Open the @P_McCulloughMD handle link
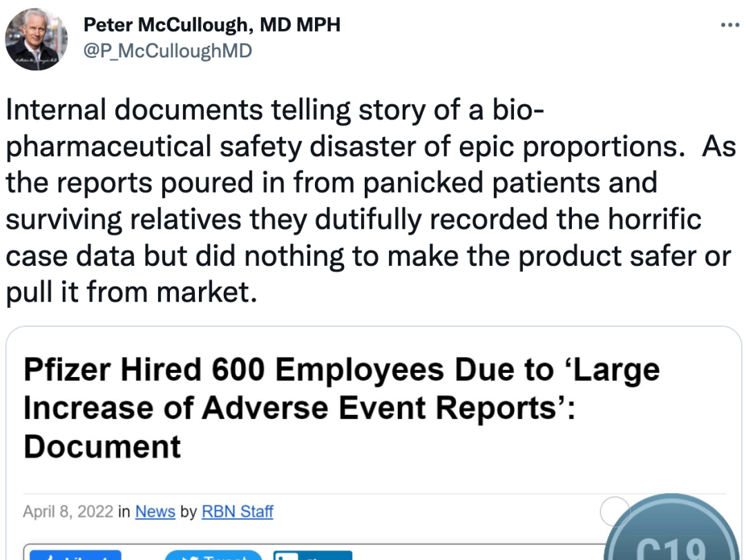The image size is (746, 560). pos(168,50)
